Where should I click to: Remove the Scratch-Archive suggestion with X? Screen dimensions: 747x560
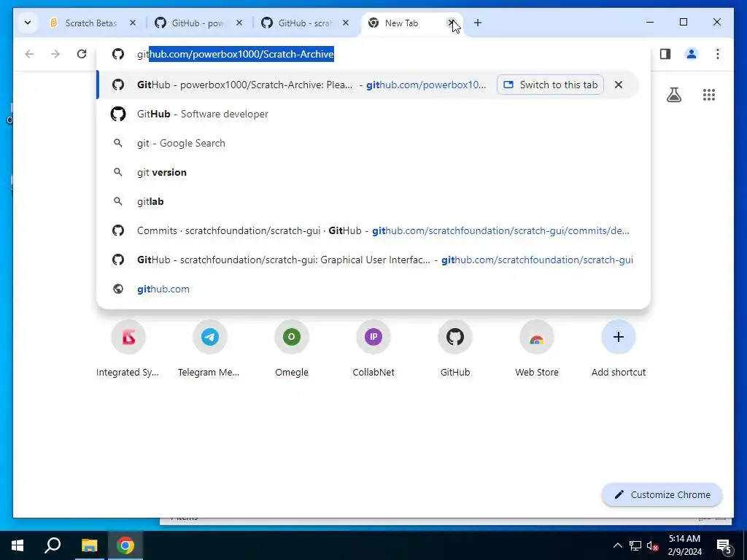[619, 85]
